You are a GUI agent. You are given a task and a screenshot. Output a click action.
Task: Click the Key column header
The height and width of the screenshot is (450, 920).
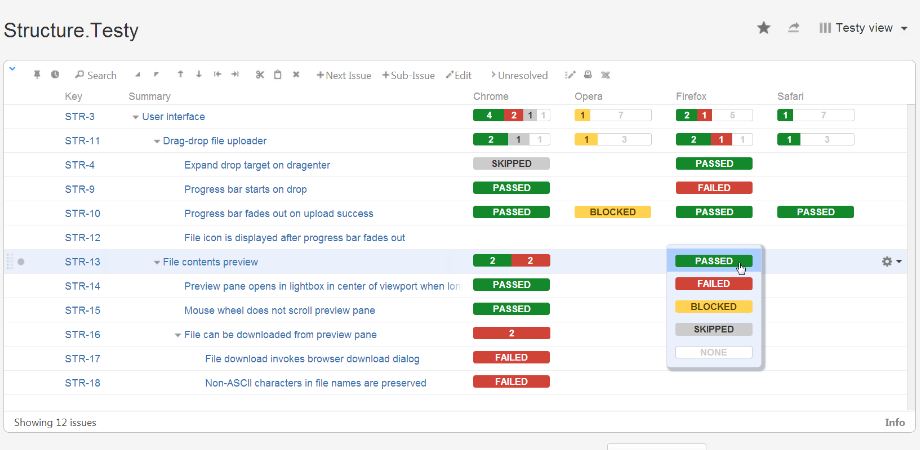(x=73, y=96)
